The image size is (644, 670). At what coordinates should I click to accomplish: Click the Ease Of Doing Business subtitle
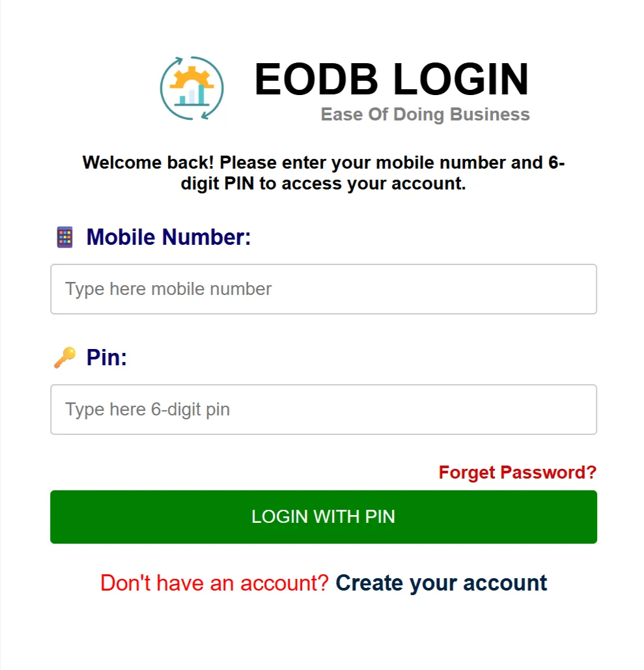[x=425, y=115]
